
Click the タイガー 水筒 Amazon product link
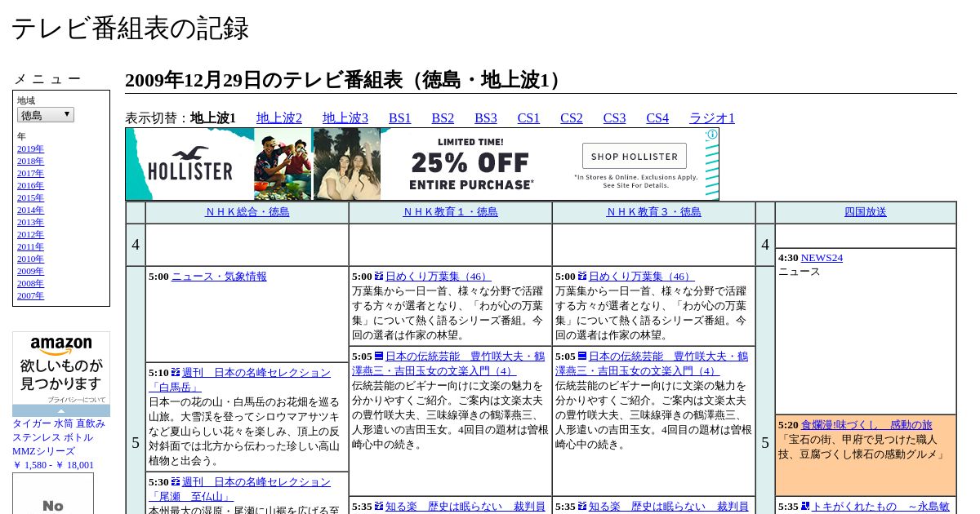59,444
